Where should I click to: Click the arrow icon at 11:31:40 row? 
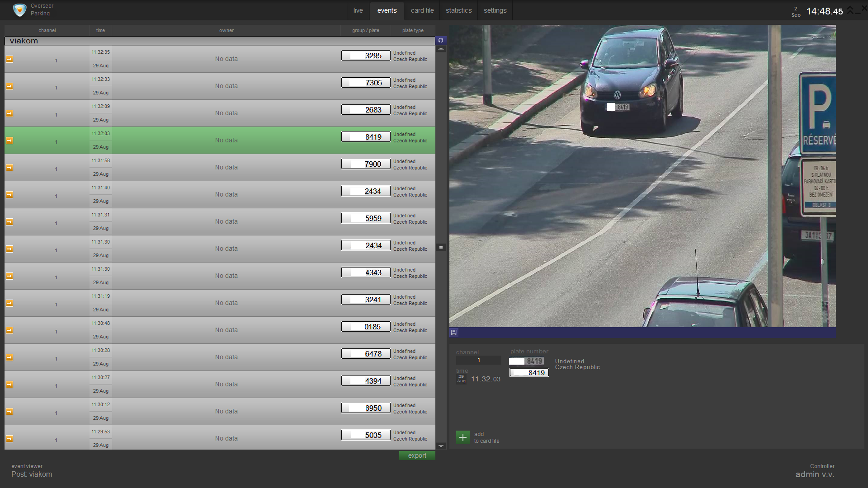click(x=9, y=195)
